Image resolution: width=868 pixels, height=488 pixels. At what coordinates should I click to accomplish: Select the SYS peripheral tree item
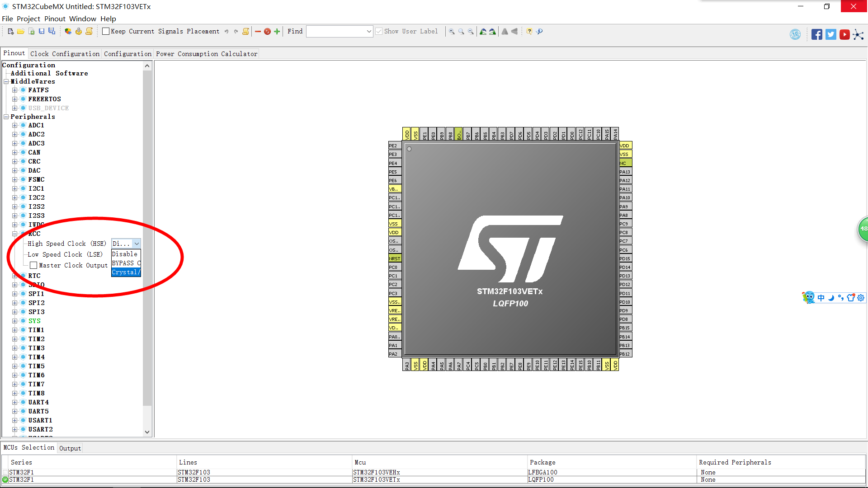34,321
